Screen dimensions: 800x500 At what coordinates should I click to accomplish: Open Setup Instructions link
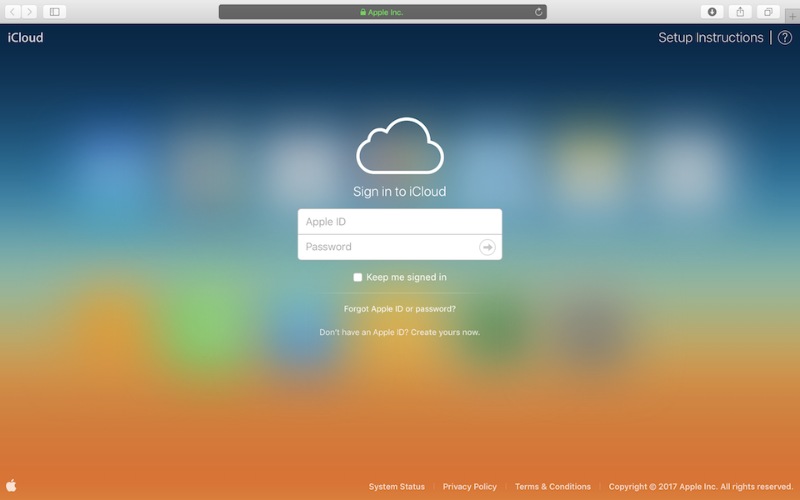point(710,37)
